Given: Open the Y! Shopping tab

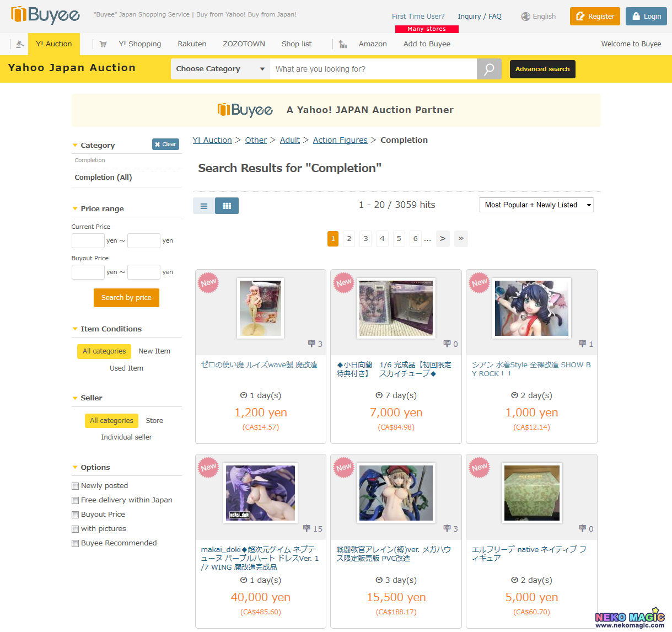Looking at the screenshot, I should point(140,44).
